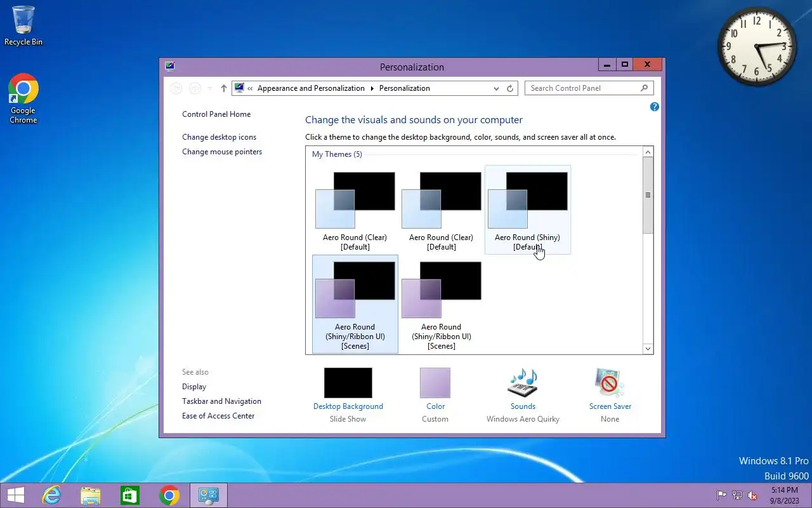Open the purple Color swatch
The width and height of the screenshot is (812, 508).
click(x=435, y=383)
